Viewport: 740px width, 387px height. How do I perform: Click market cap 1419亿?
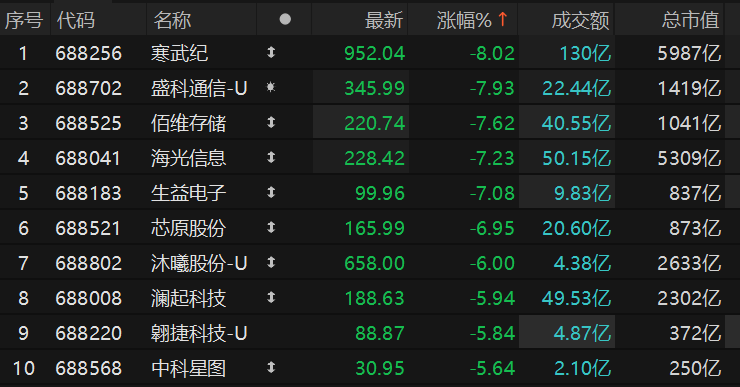coord(690,88)
